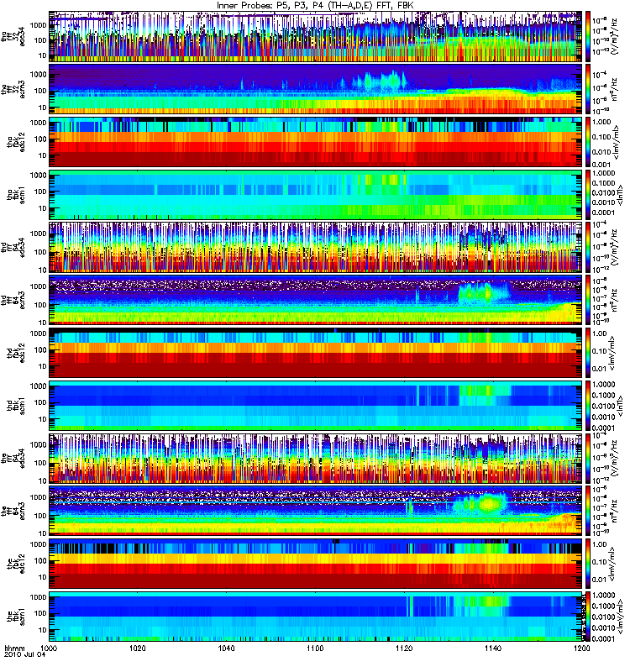Select the 'the fff 64 edc34' panel label
The image size is (630, 672).
pyautogui.click(x=13, y=459)
